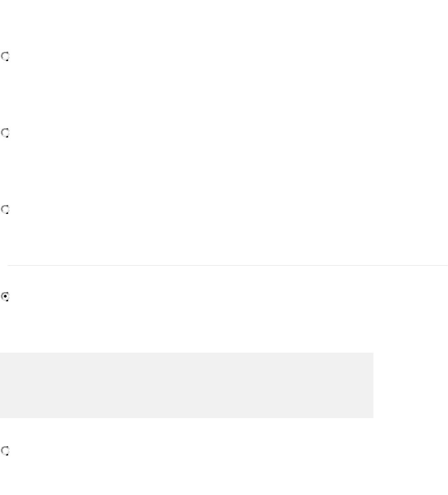Choose the radio button directly below the first one
The image size is (448, 495).
[x=5, y=132]
